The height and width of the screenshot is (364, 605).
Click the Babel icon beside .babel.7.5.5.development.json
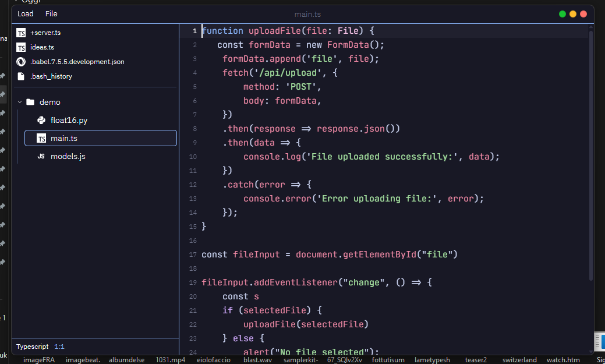(x=21, y=60)
